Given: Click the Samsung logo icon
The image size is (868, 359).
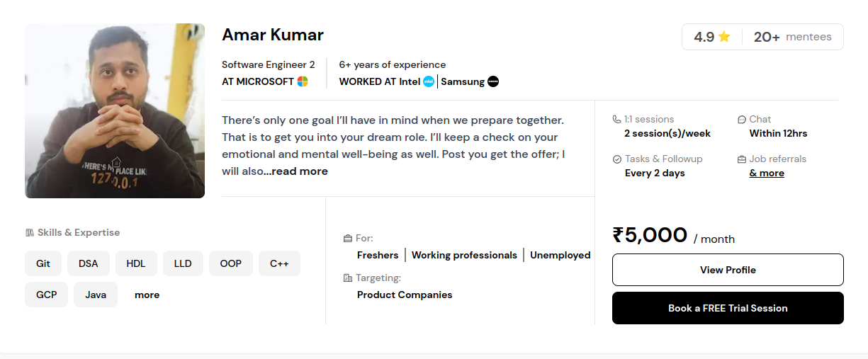Looking at the screenshot, I should pyautogui.click(x=493, y=81).
